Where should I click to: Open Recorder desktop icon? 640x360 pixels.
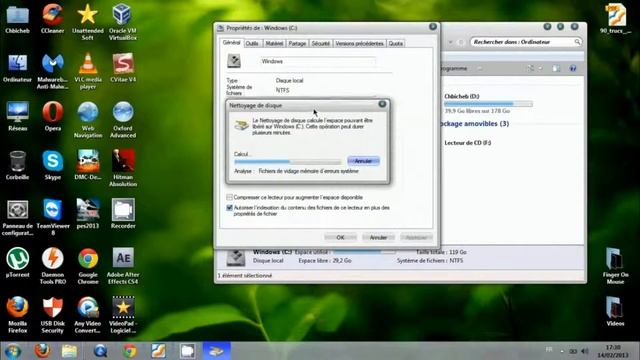click(x=122, y=213)
